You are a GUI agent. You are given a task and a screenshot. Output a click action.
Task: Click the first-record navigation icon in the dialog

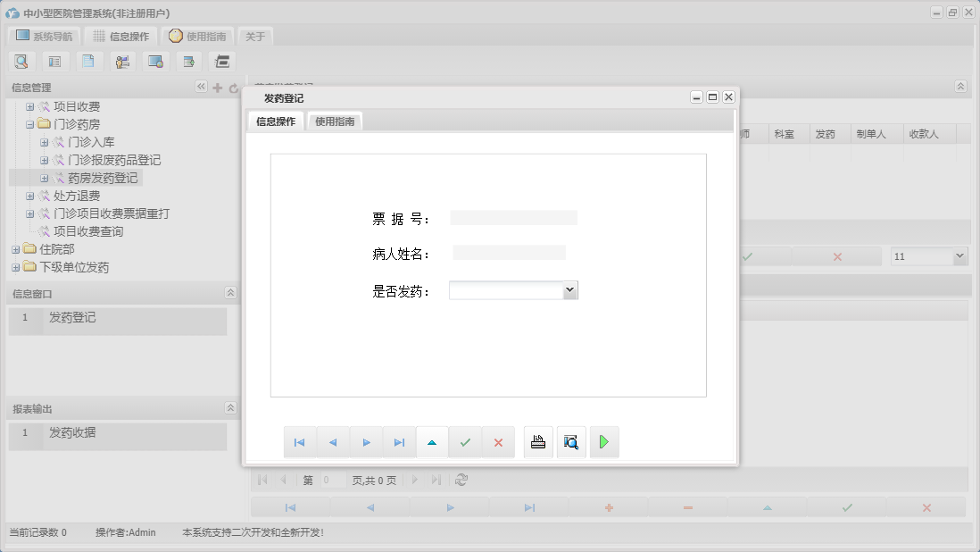coord(300,441)
